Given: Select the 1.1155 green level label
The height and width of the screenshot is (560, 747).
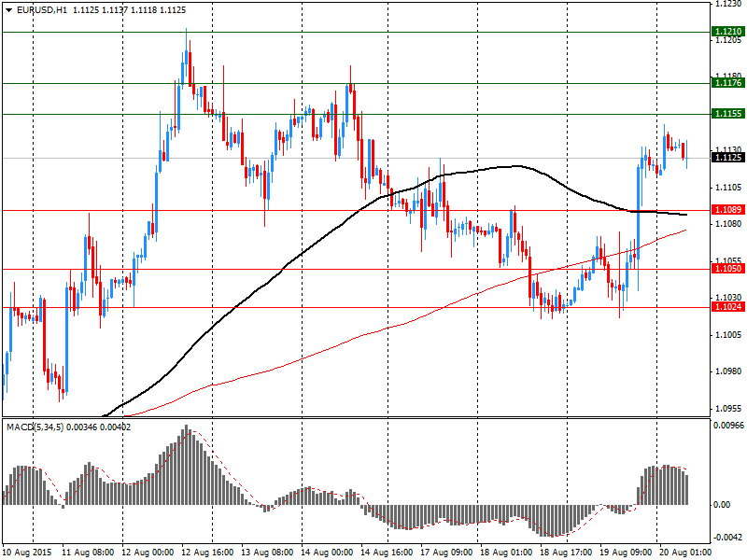Looking at the screenshot, I should coord(727,113).
